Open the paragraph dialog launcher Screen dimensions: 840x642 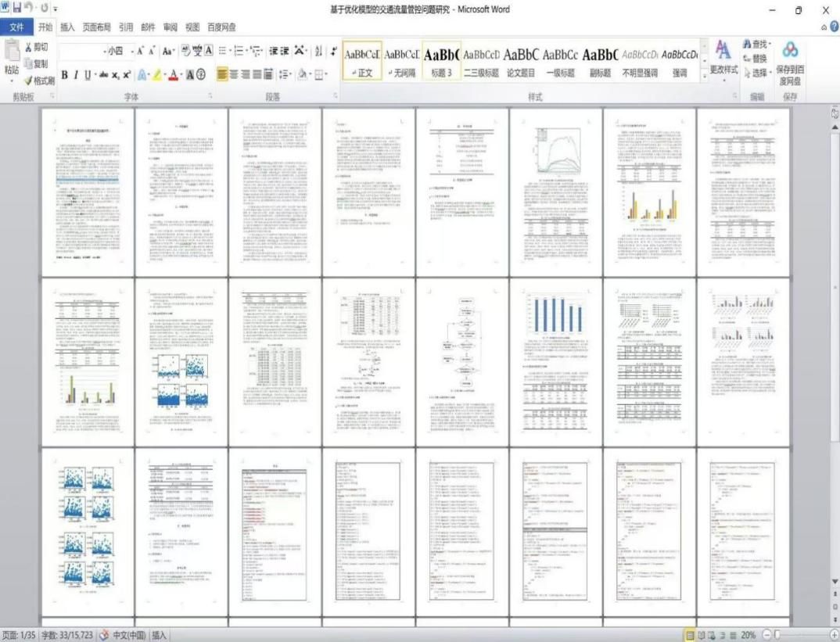(x=336, y=96)
